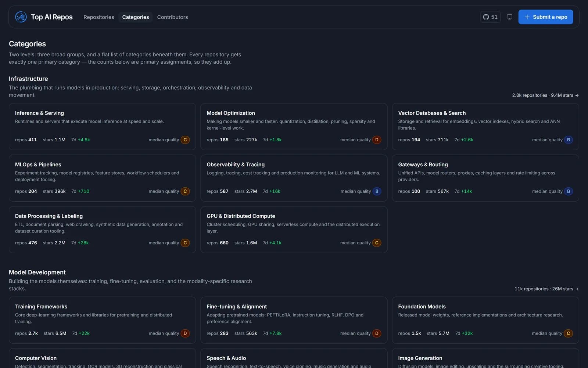
Task: Click stars 2.7M on Observability & Tracing
Action: [x=246, y=191]
